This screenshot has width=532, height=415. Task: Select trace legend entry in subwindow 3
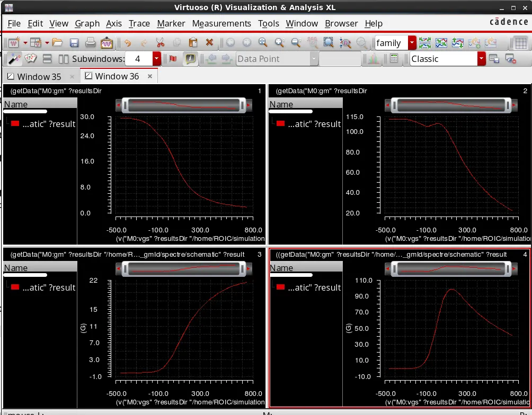[49, 287]
